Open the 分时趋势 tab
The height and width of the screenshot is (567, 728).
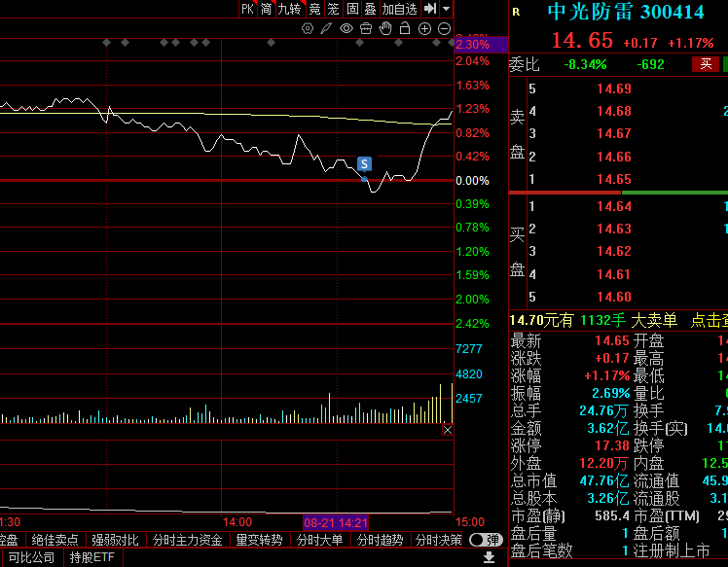380,540
